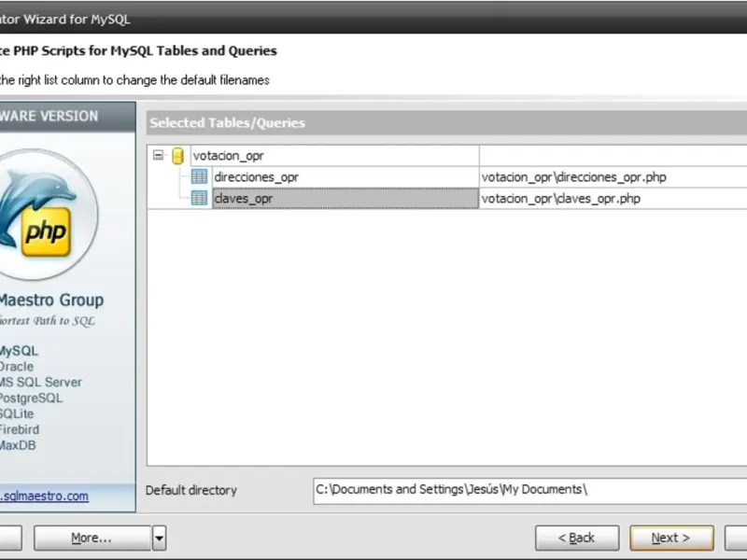The width and height of the screenshot is (747, 560).
Task: Select the direcciones_opr table row
Action: click(345, 177)
